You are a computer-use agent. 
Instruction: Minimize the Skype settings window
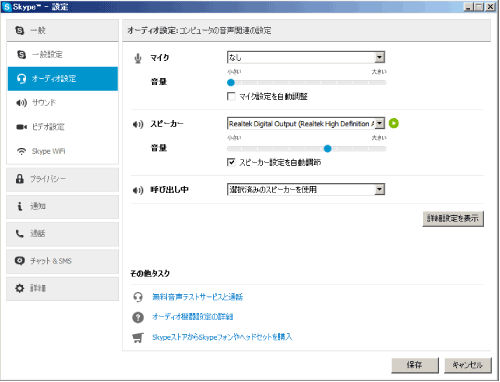pyautogui.click(x=468, y=7)
